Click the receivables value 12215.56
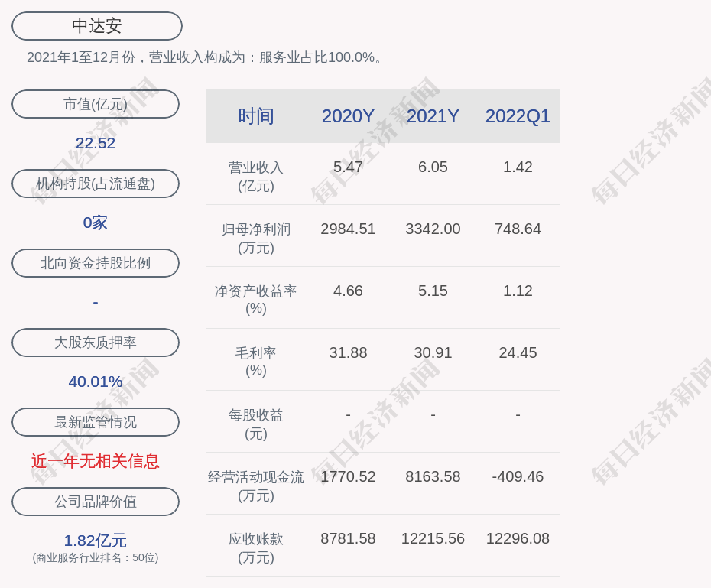The image size is (711, 588). [433, 538]
